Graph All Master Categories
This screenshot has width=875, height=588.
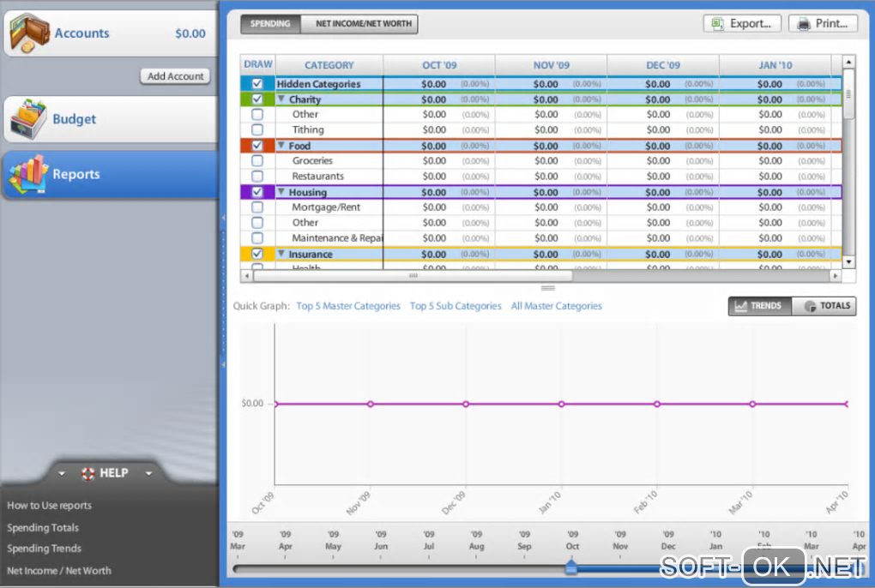click(x=557, y=306)
